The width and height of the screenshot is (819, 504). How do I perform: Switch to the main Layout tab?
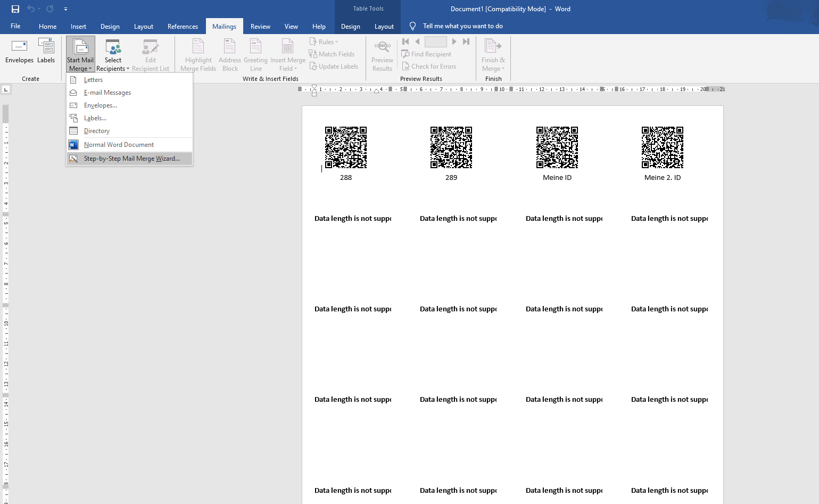click(x=143, y=26)
